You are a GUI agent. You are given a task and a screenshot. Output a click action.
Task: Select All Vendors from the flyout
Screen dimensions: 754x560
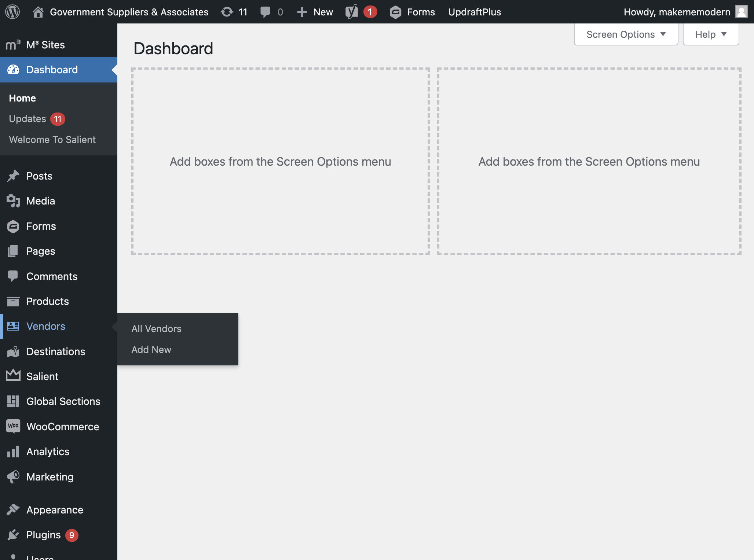point(157,329)
